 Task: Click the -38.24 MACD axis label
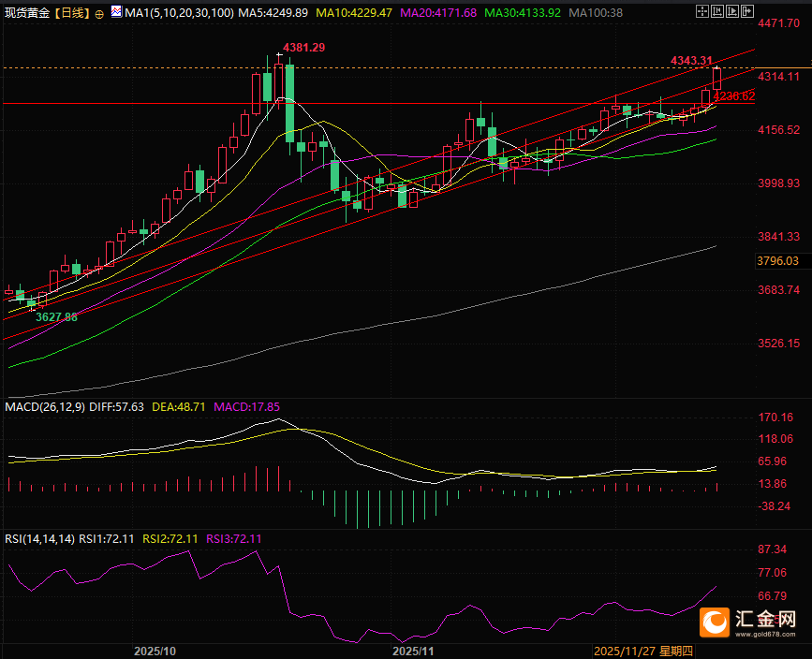pyautogui.click(x=775, y=506)
